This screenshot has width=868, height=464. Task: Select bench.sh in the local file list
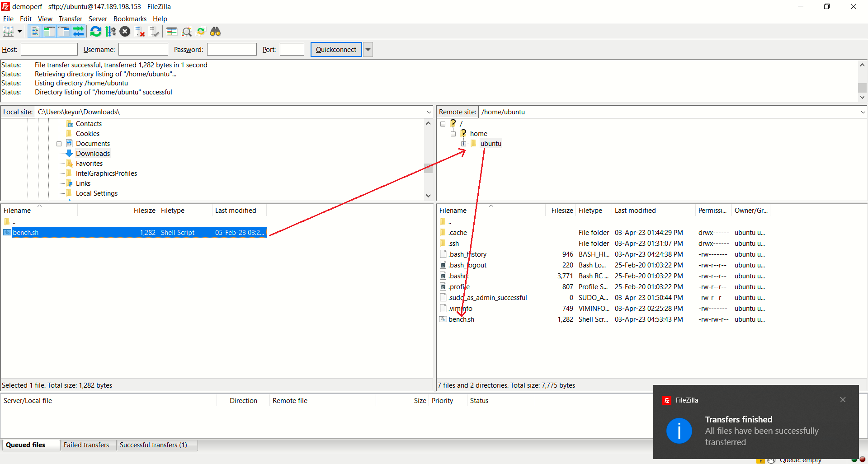tap(135, 233)
